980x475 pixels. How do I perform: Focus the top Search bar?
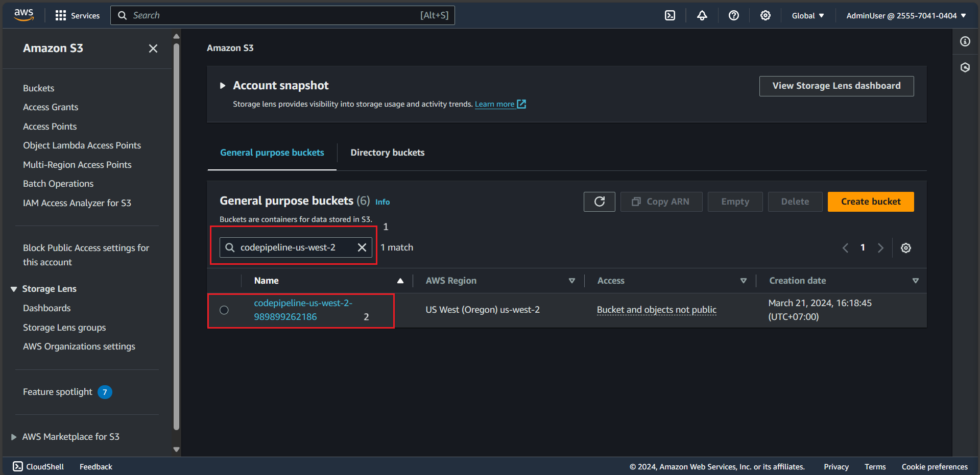[282, 15]
